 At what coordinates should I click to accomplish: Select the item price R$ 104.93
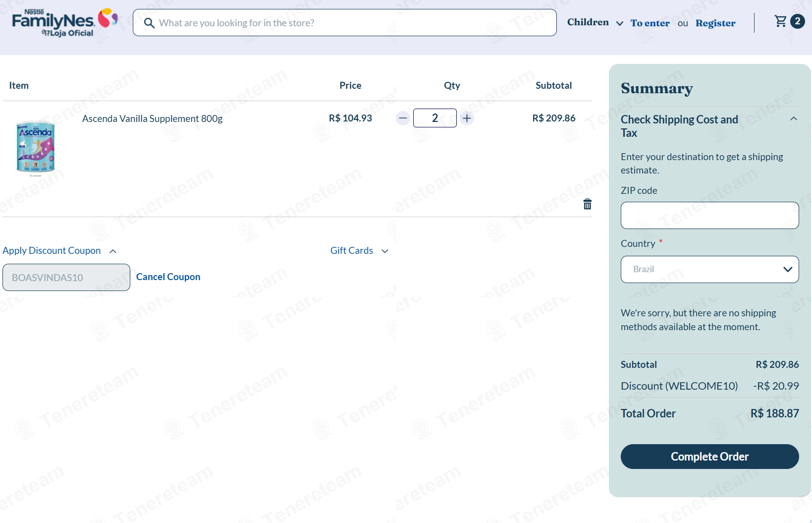(350, 118)
